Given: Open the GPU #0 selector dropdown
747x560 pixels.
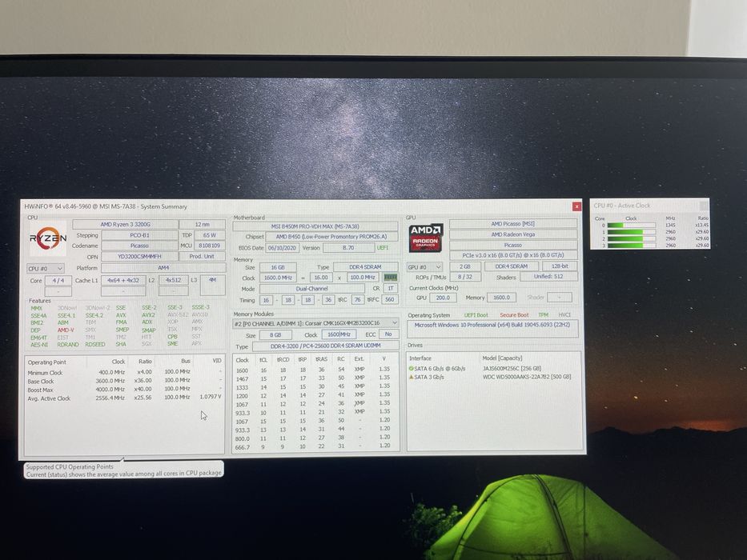Looking at the screenshot, I should click(x=424, y=267).
